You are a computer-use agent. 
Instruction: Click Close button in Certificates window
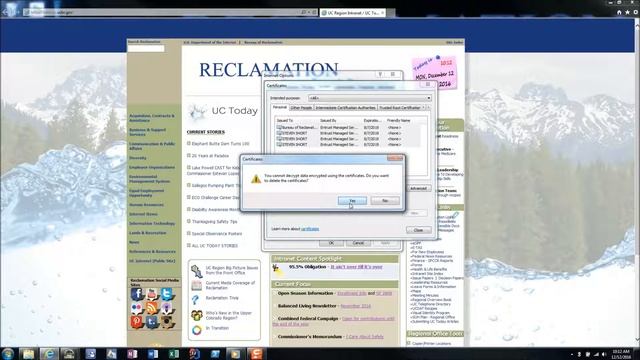pyautogui.click(x=418, y=230)
